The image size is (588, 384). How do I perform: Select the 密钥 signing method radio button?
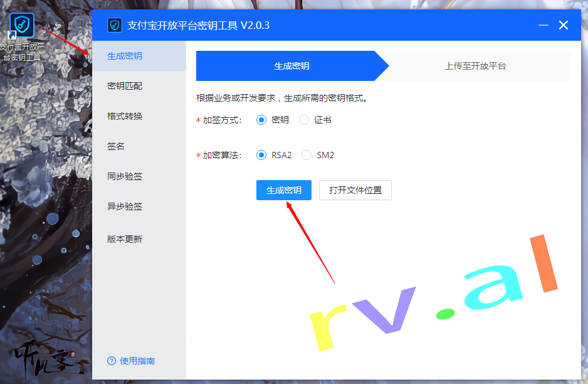pos(261,120)
